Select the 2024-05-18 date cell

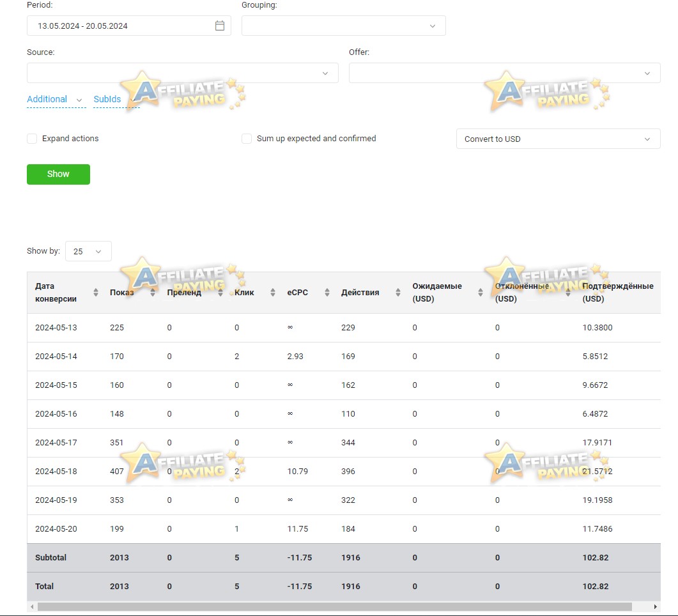[56, 471]
